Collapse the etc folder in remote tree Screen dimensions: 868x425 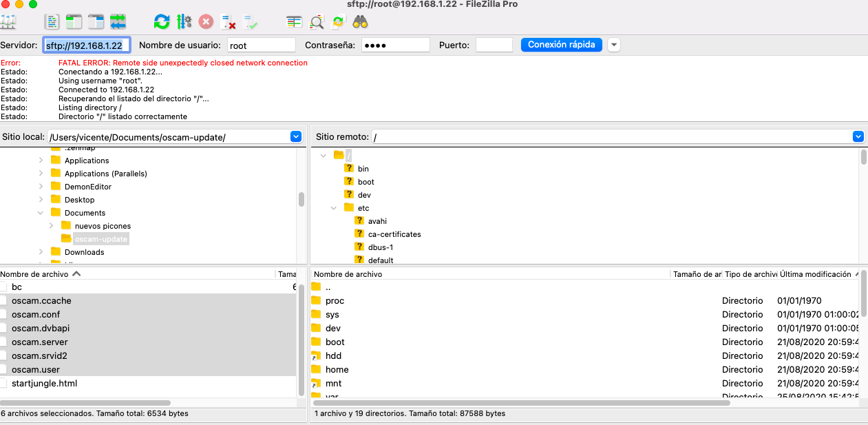[x=334, y=208]
